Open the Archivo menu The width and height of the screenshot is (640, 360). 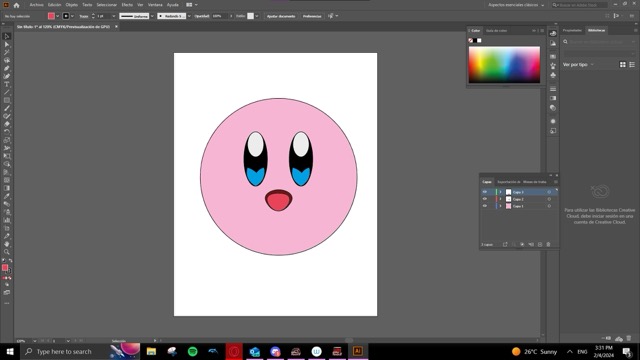click(36, 5)
